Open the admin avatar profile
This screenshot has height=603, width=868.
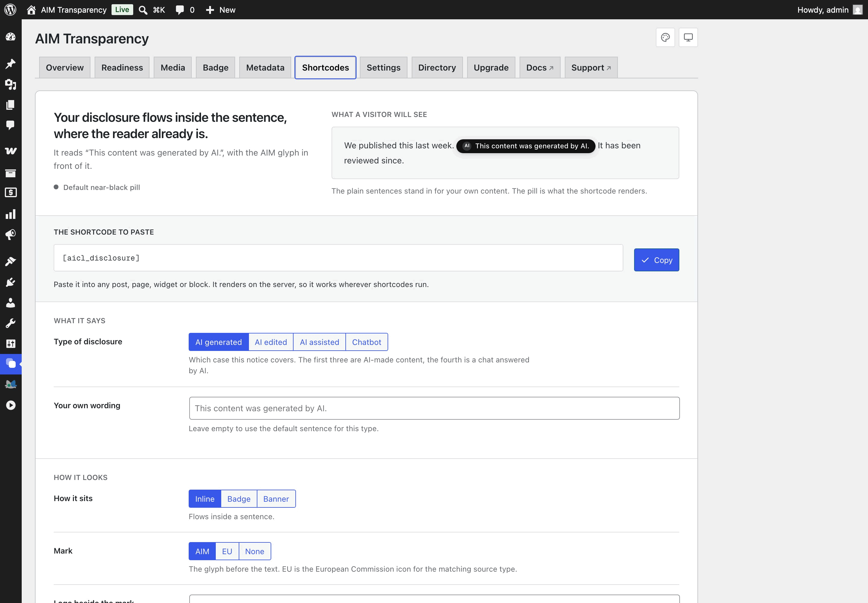(858, 10)
